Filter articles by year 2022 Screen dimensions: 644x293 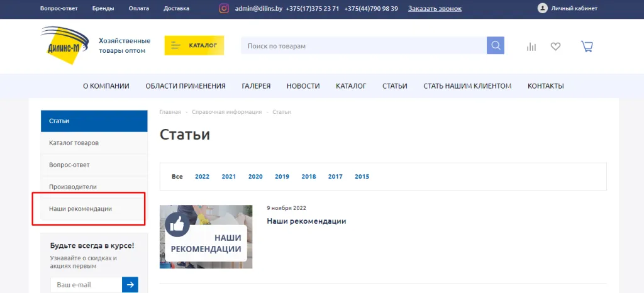[x=202, y=177]
